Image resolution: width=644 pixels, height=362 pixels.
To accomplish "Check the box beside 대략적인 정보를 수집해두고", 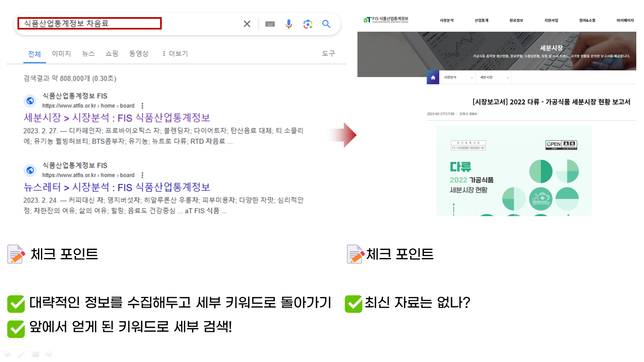I will [x=16, y=304].
